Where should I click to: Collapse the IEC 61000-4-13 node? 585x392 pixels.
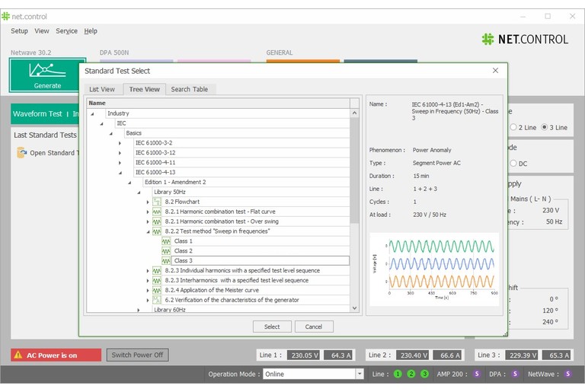pos(120,173)
